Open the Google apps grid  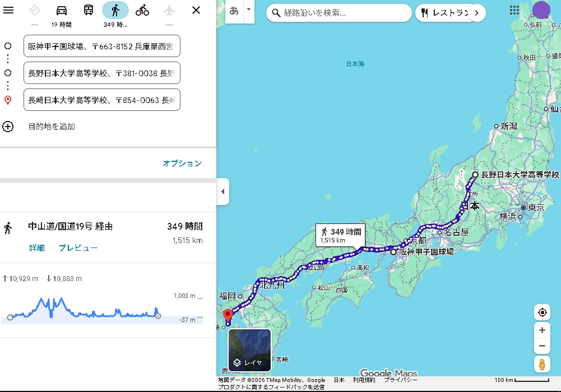pyautogui.click(x=514, y=11)
